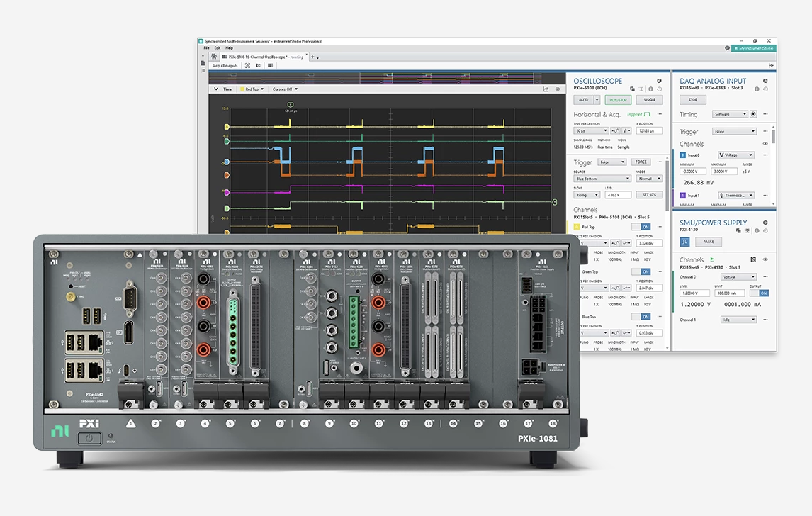Toggle DAQ Channels visibility eye icon
This screenshot has height=516, width=812.
pos(765,144)
